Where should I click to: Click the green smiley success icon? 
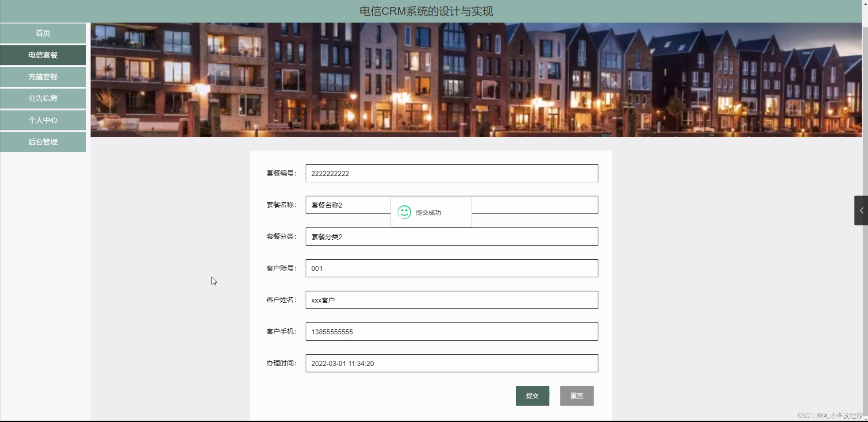(x=404, y=212)
